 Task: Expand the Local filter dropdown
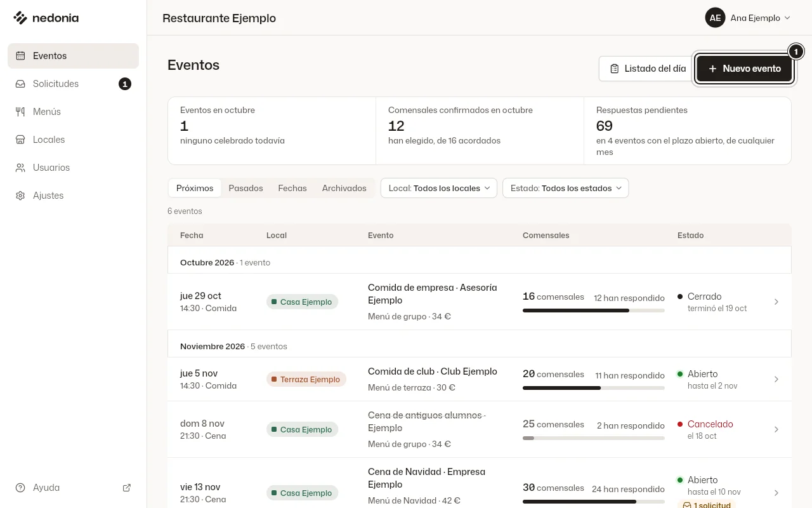[439, 188]
